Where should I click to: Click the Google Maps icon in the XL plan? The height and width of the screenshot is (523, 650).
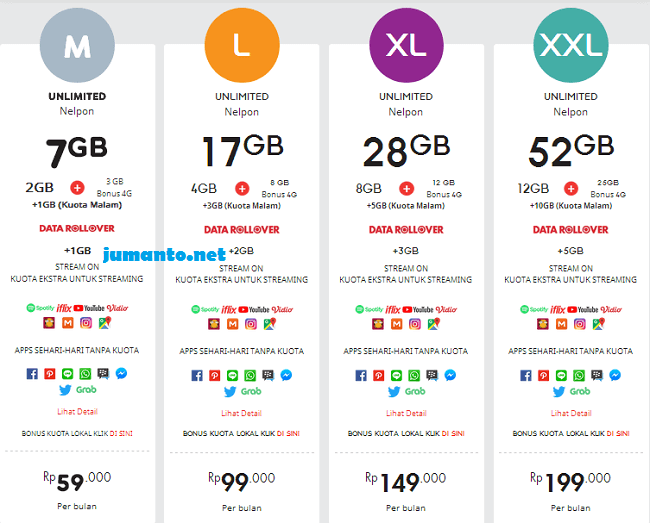click(434, 324)
